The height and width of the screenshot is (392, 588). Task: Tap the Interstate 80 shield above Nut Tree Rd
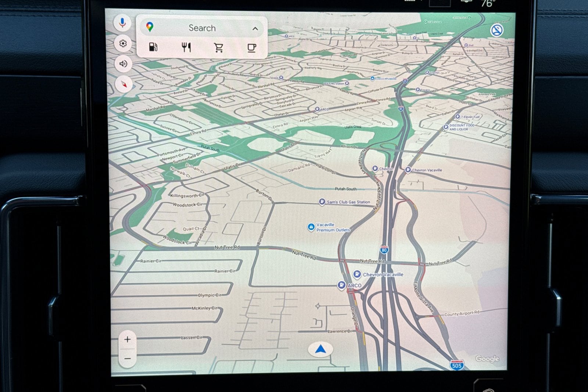coord(384,250)
